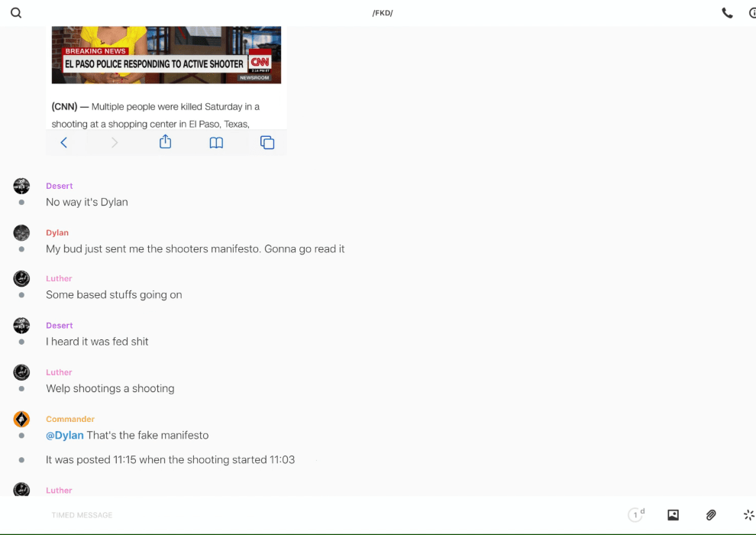This screenshot has height=535, width=756.
Task: Send a ping with the burst icon
Action: [x=748, y=515]
